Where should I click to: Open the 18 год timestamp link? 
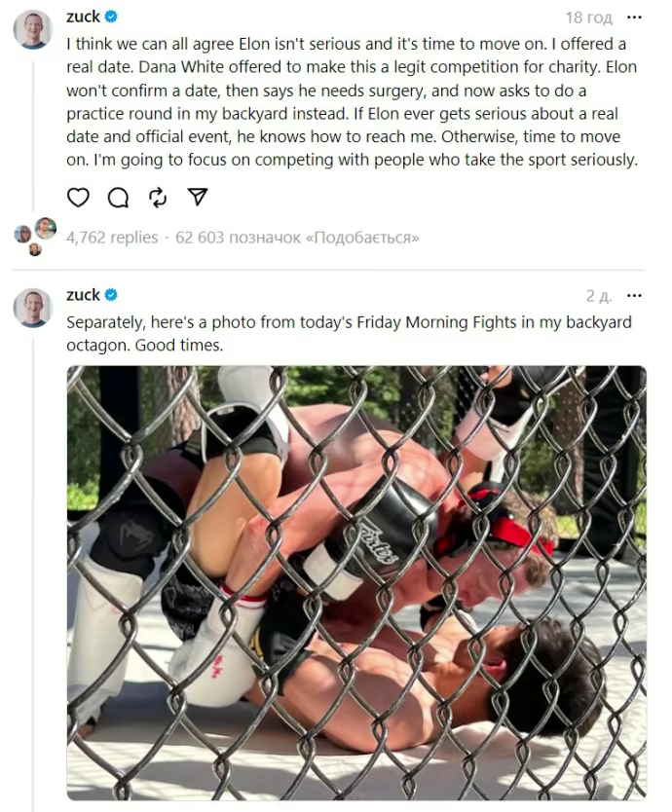pos(588,18)
